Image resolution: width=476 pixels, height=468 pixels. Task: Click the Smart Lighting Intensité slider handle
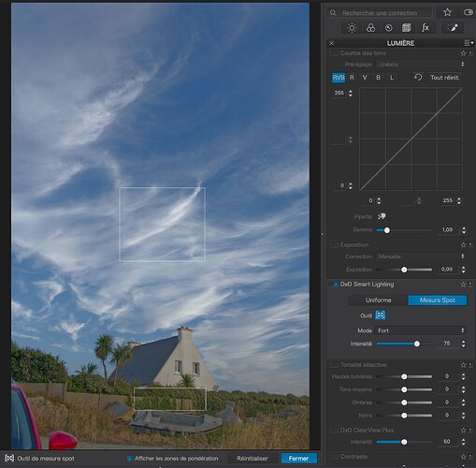coord(417,344)
